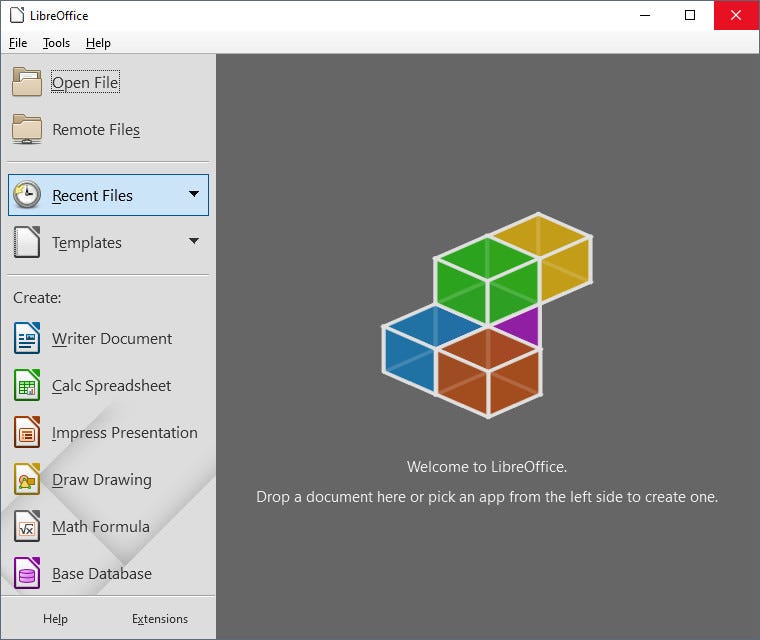The image size is (760, 640).
Task: Click the Recent Files clock icon
Action: click(27, 195)
